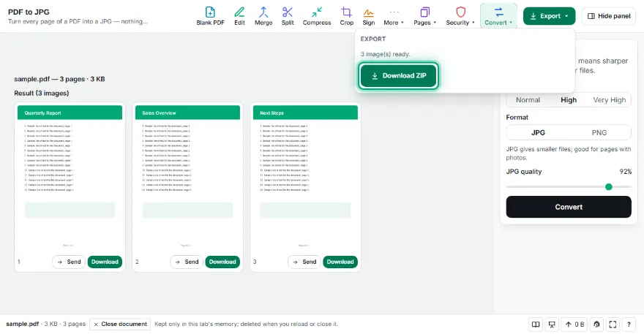The height and width of the screenshot is (334, 644).
Task: Select the Split scissors tool
Action: 288,16
